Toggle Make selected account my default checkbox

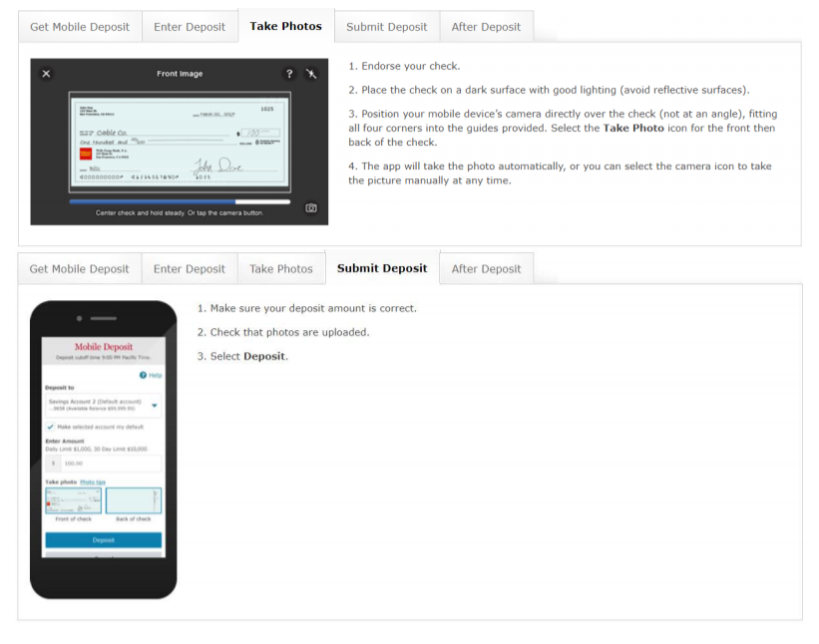51,426
